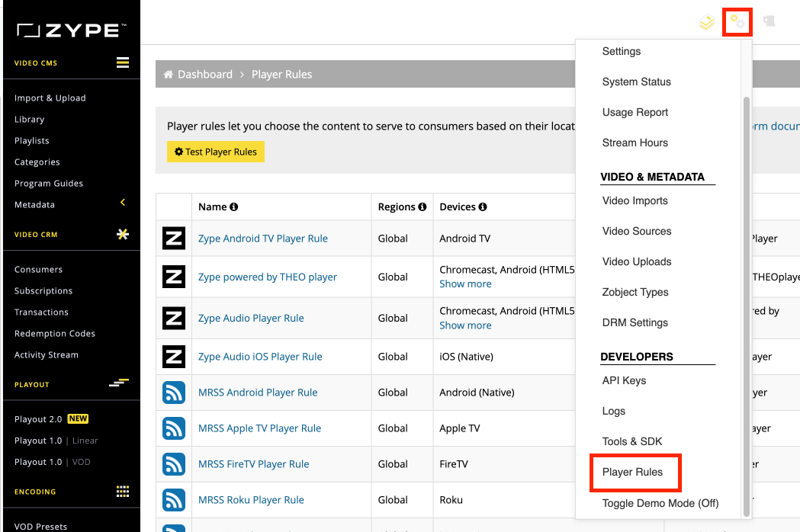Click the megaphone announcements icon
800x532 pixels.
(x=769, y=21)
